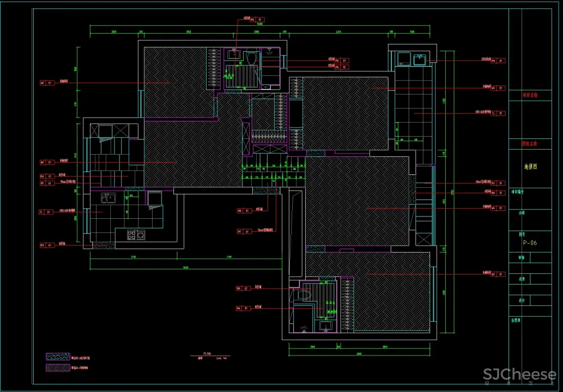This screenshot has width=563, height=392.
Task: Click the washing machine symbol in the top-right balcony
Action: click(404, 58)
